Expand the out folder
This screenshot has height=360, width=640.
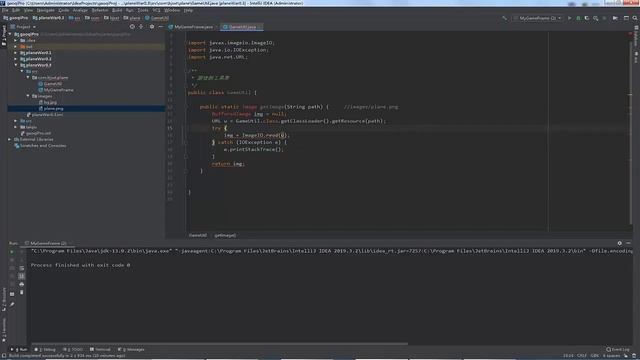click(16, 47)
